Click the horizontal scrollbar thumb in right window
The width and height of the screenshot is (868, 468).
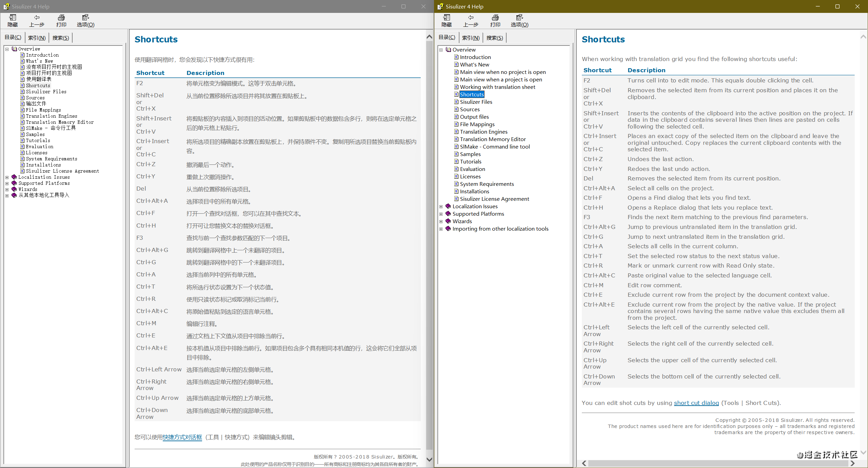pyautogui.click(x=718, y=463)
